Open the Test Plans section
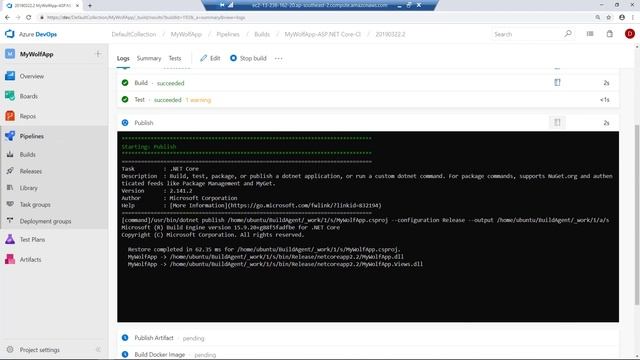 [32, 240]
